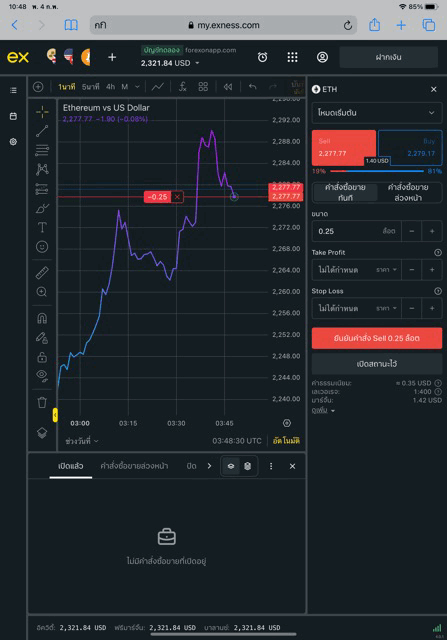Select the crosshair cursor tool
Image resolution: width=447 pixels, height=640 pixels.
42,111
